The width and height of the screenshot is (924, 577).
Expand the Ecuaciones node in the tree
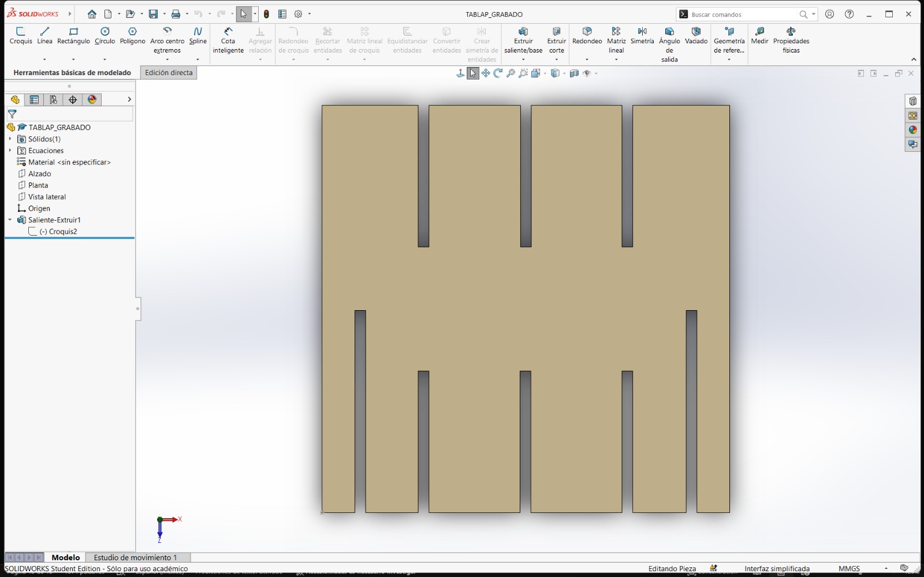10,150
